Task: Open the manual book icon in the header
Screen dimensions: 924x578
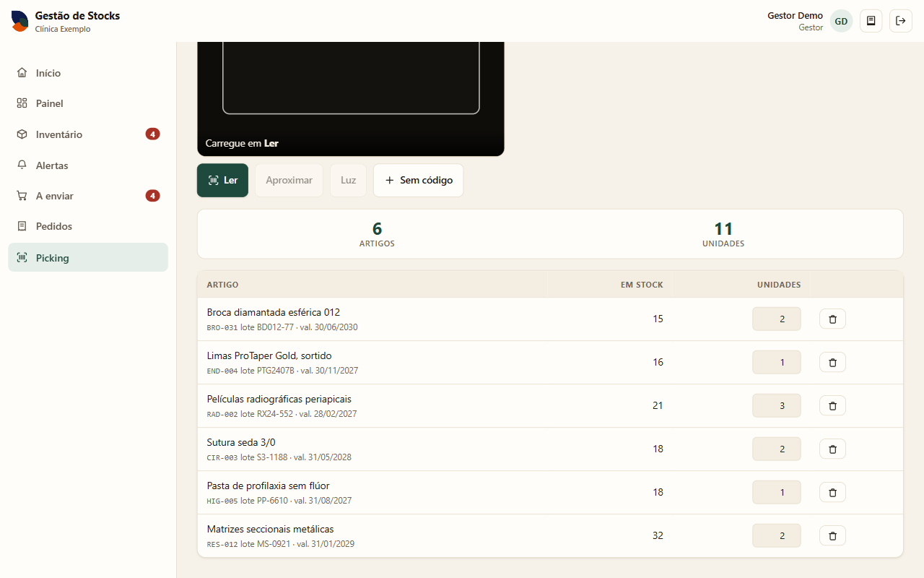Action: point(871,21)
